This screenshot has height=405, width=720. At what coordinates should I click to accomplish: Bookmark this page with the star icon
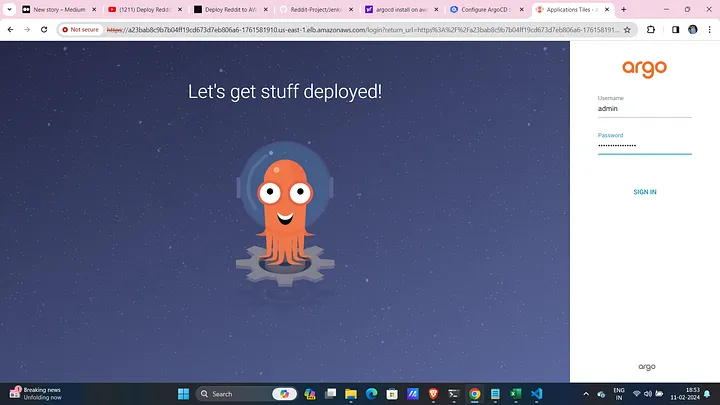627,30
